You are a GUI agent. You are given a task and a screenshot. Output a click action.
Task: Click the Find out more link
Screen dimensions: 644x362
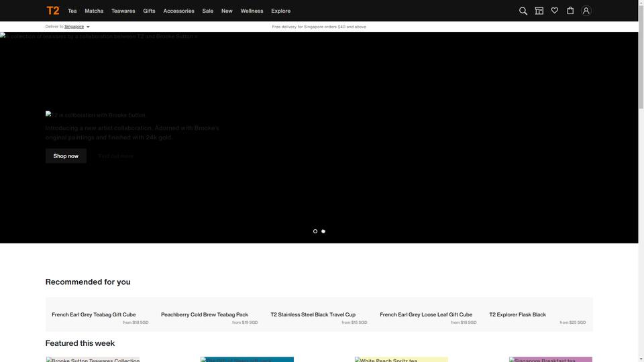coord(116,156)
